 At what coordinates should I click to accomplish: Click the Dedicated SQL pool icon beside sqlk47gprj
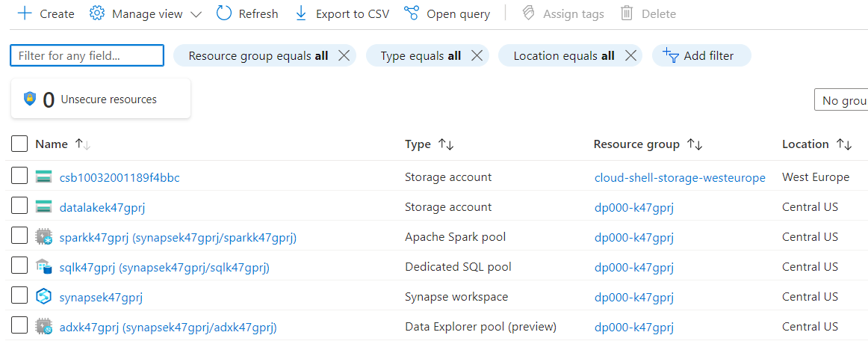pos(43,267)
